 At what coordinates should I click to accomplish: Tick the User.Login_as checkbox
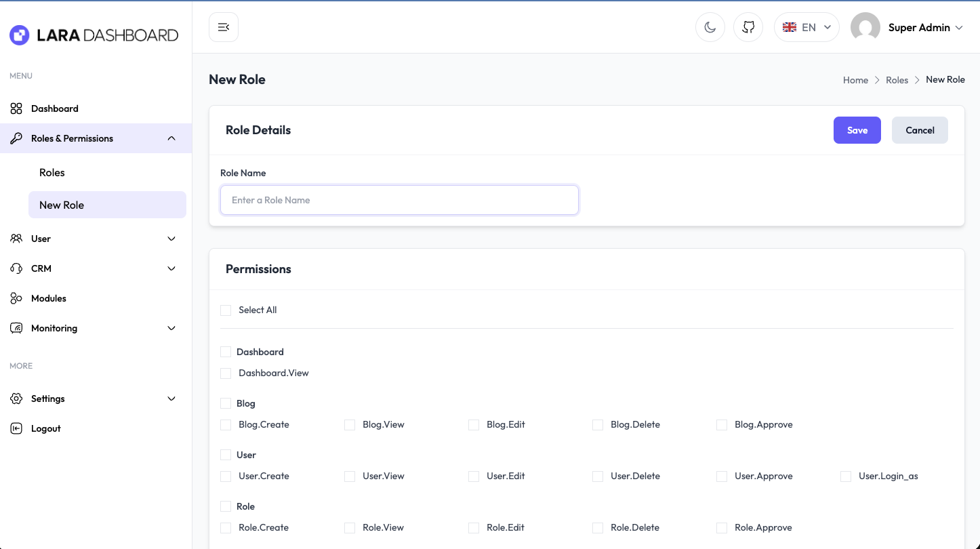coord(846,476)
